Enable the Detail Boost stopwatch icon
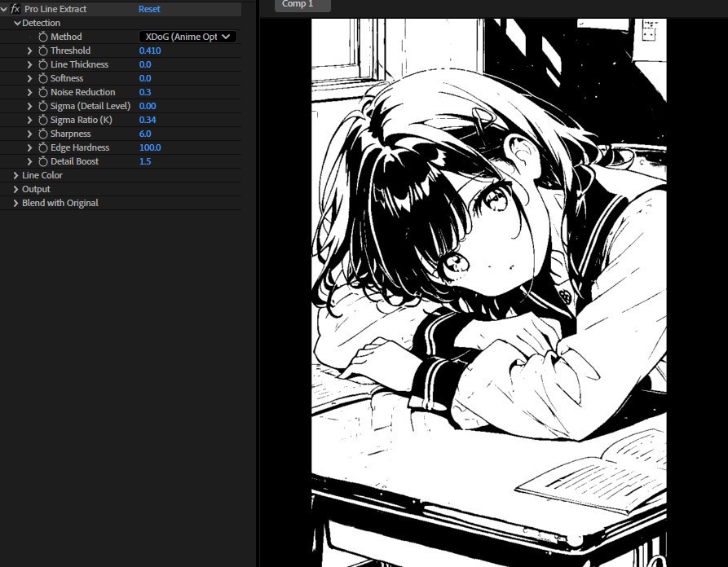 click(43, 161)
